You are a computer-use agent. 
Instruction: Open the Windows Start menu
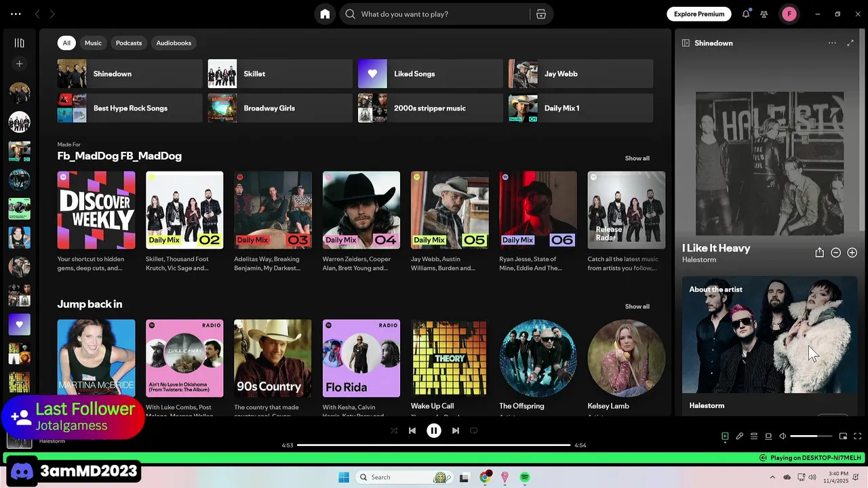[344, 477]
